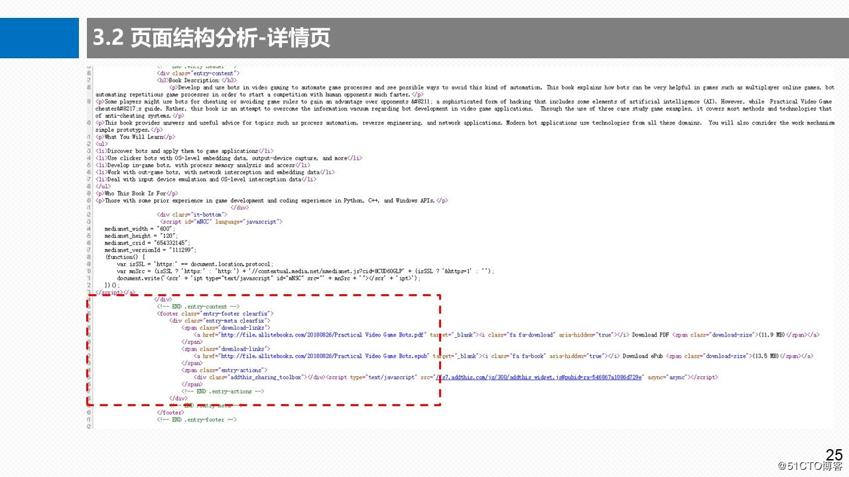Click the script id="mNSC" language="javascript" tag

pos(221,221)
